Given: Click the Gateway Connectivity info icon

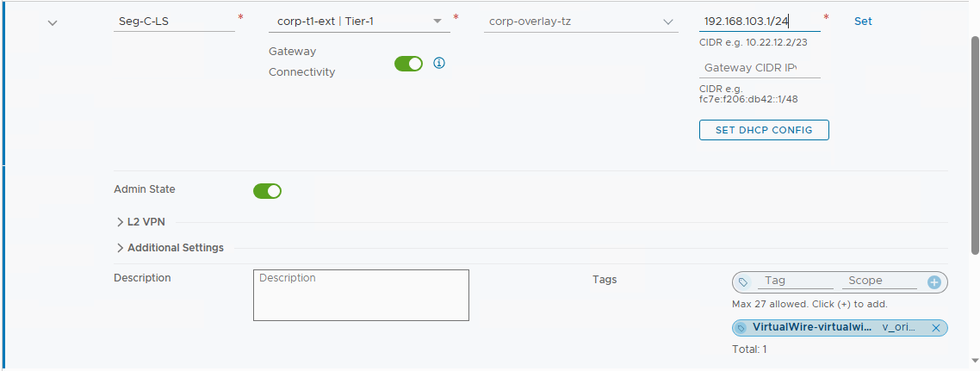Looking at the screenshot, I should (438, 63).
